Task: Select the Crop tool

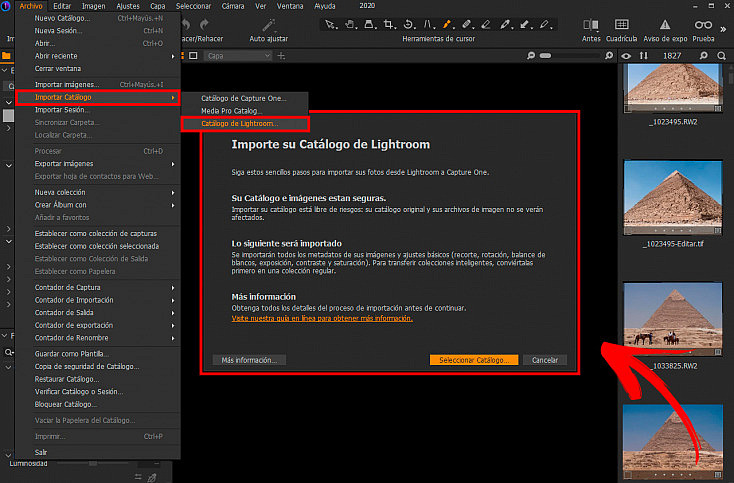Action: coord(388,24)
